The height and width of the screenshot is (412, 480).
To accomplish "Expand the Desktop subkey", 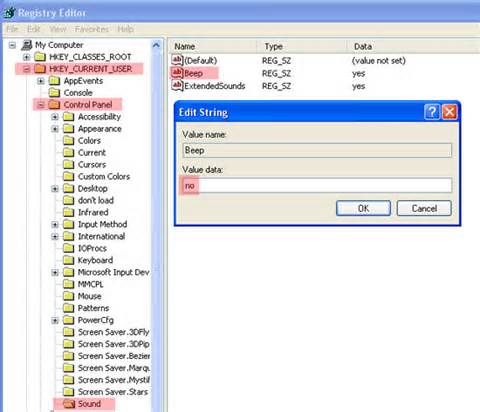I will (x=55, y=189).
